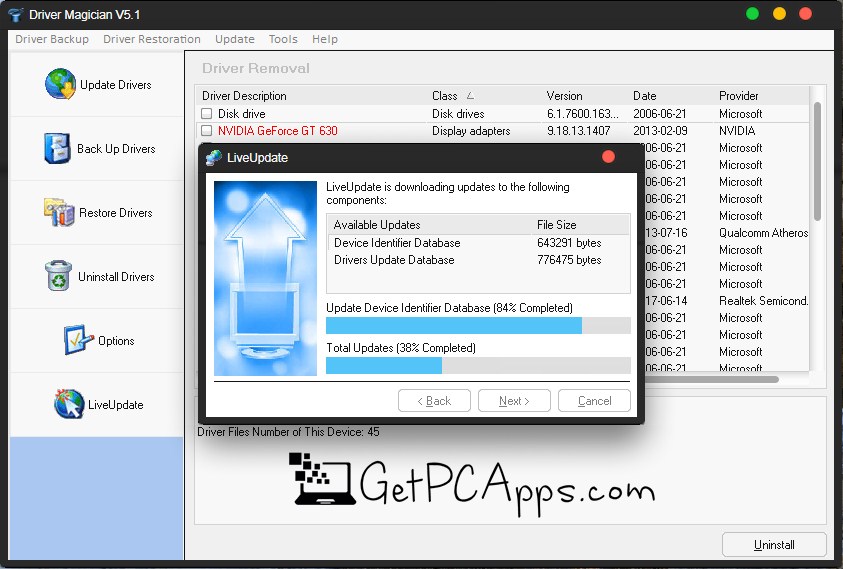
Task: Open the Update menu
Action: point(234,39)
